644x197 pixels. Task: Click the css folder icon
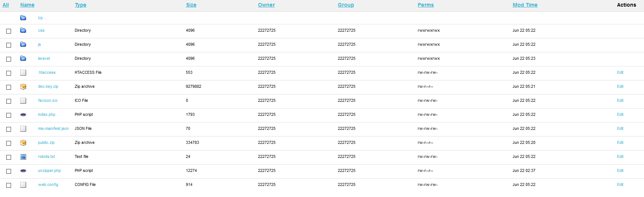[23, 30]
